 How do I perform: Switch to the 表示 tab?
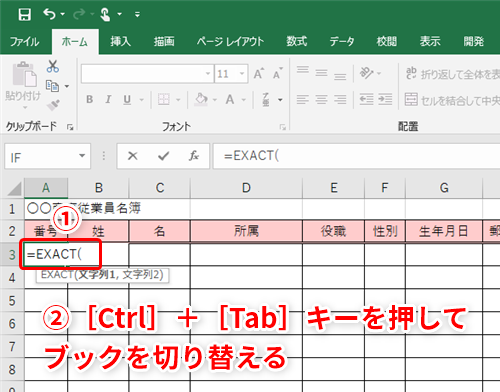(430, 42)
